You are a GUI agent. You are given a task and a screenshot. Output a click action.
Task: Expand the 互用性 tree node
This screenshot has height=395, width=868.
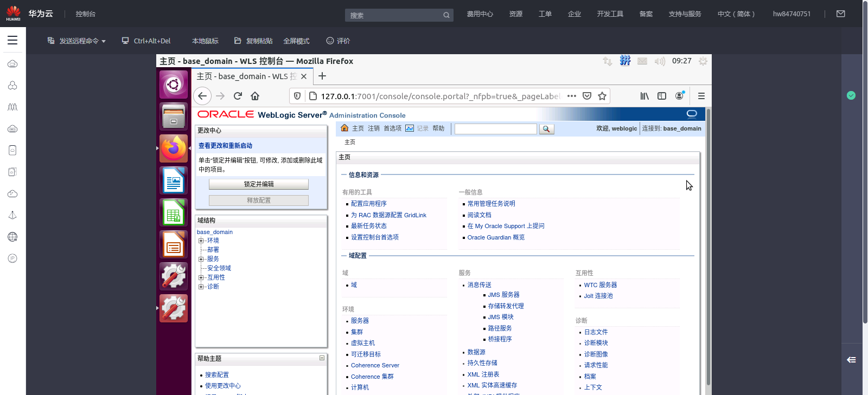201,277
